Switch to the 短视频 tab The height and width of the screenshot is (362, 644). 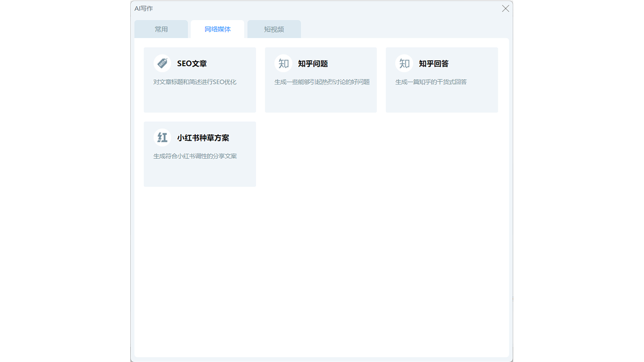coord(274,29)
